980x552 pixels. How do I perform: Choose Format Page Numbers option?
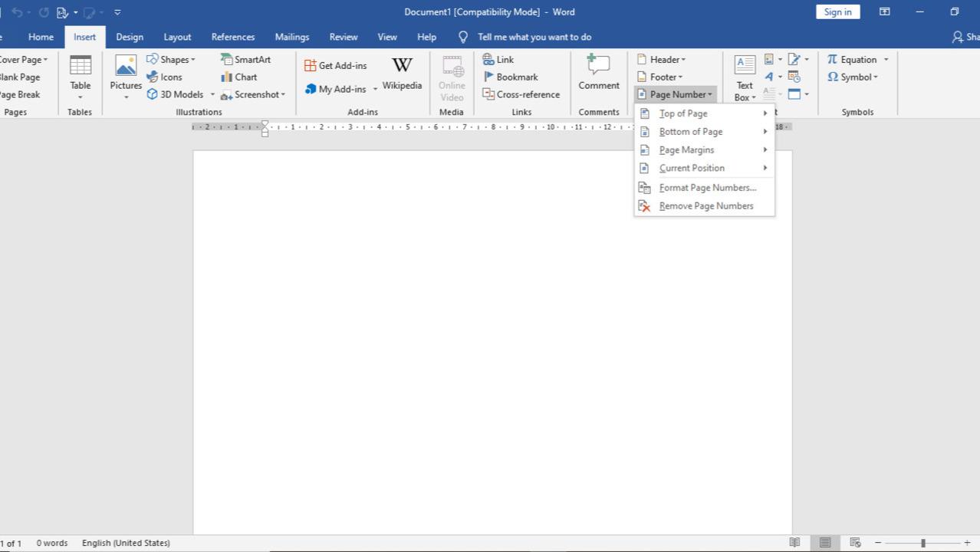point(707,188)
